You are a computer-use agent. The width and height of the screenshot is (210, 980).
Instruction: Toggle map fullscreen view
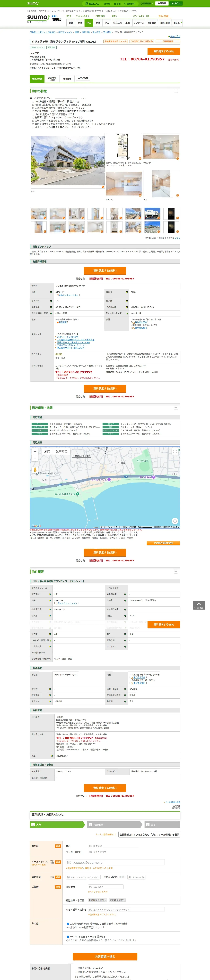(175, 452)
